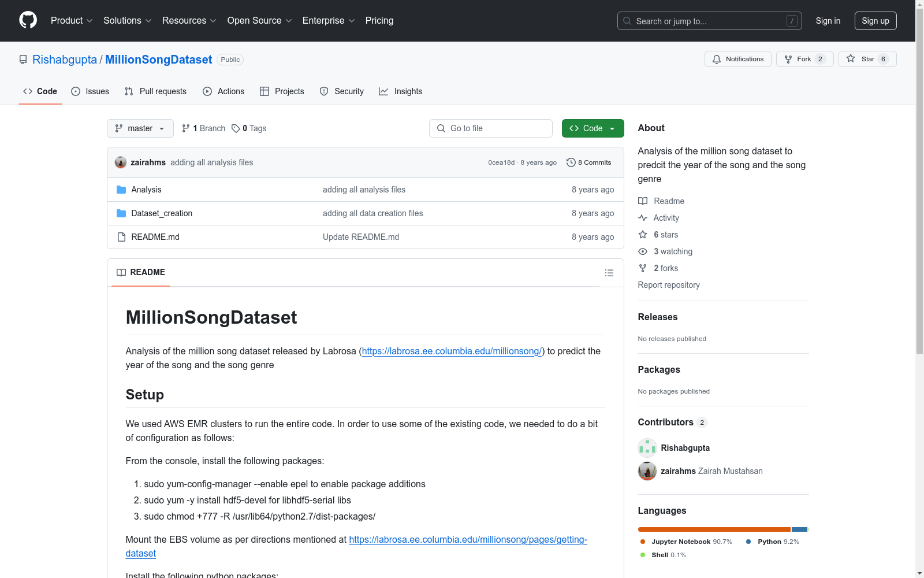Viewport: 924px width, 578px height.
Task: Click the Python 9.2% language link
Action: pyautogui.click(x=773, y=542)
